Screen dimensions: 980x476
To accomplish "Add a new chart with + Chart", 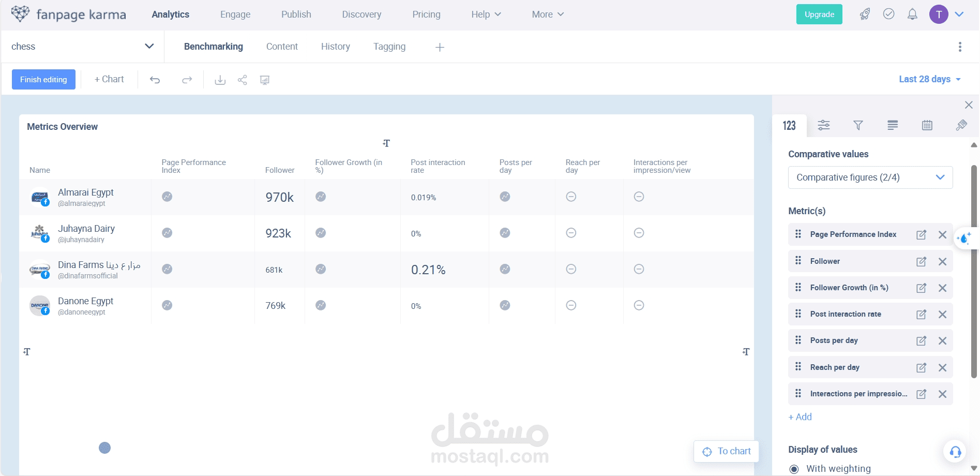I will point(109,79).
